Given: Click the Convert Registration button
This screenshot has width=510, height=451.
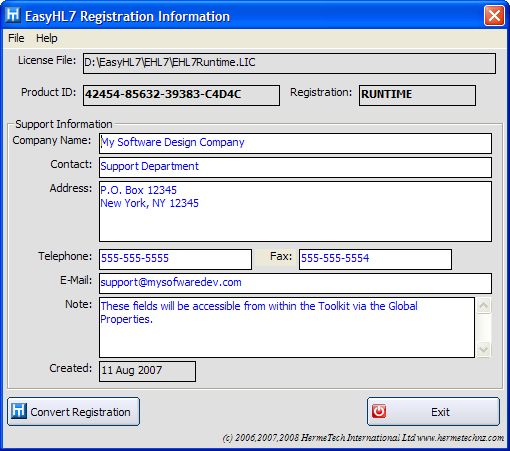Looking at the screenshot, I should coord(73,411).
